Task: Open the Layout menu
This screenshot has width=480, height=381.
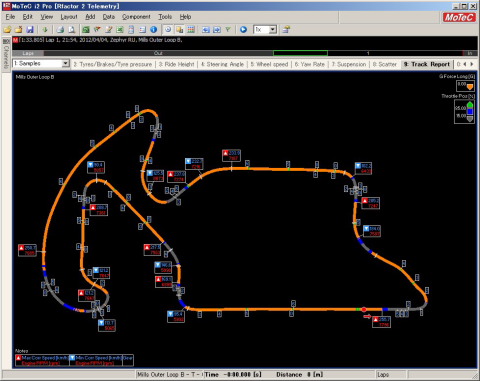Action: point(69,17)
